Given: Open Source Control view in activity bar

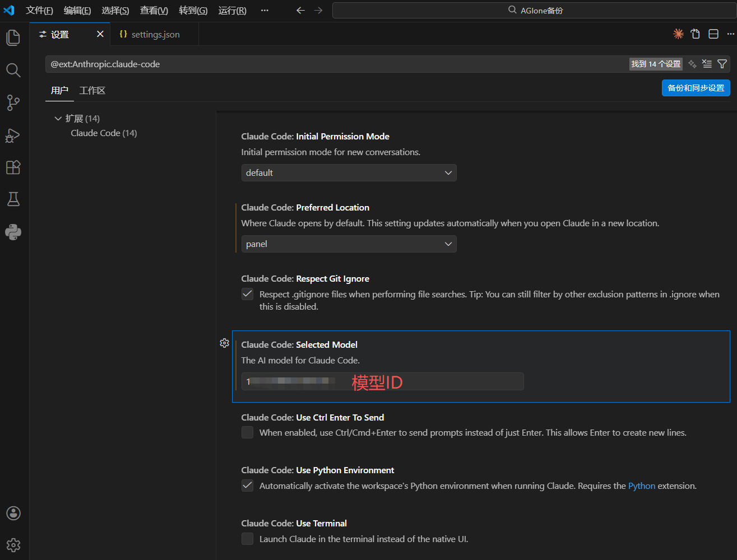Looking at the screenshot, I should tap(13, 102).
